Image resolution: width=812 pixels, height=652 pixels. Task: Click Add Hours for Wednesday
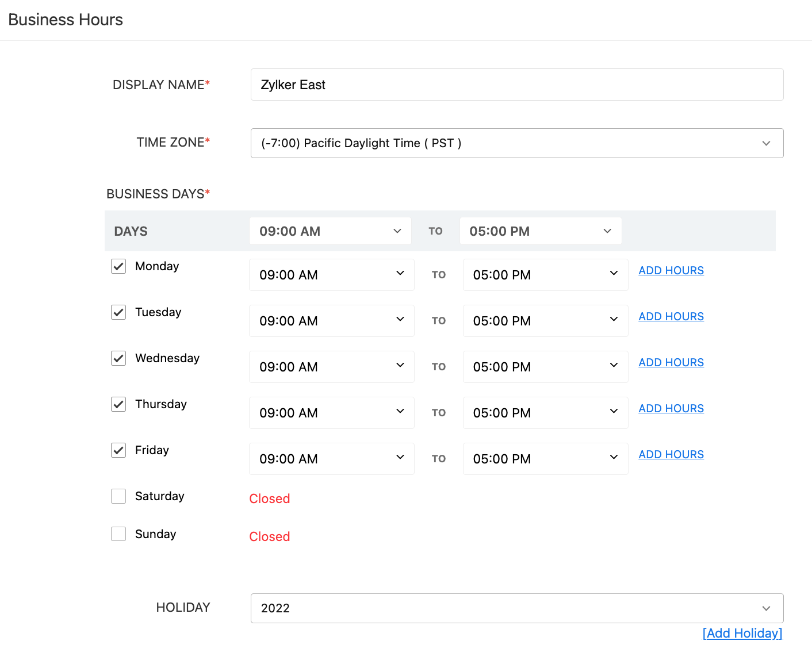coord(671,362)
